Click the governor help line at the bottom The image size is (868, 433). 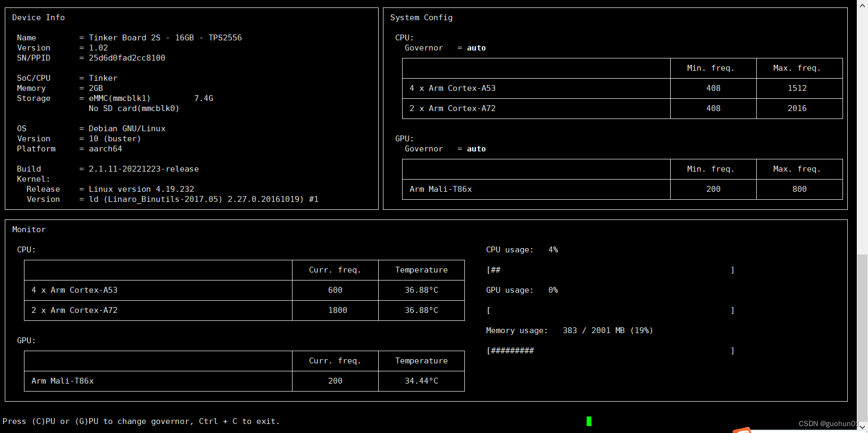(141, 421)
